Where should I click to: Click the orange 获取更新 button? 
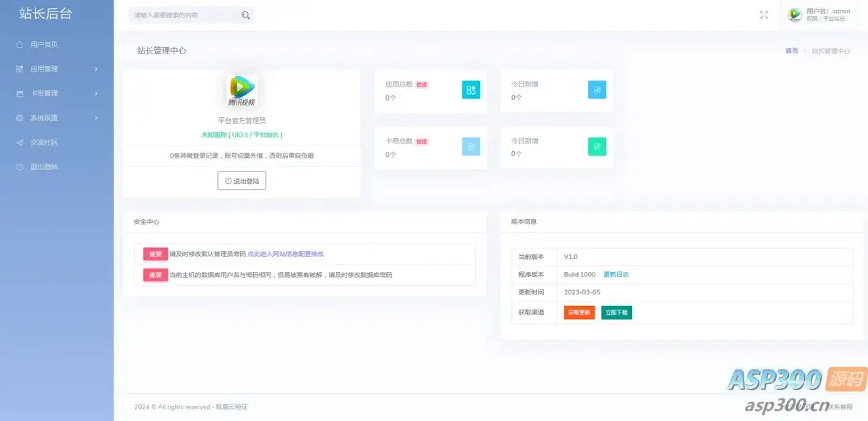tap(579, 312)
